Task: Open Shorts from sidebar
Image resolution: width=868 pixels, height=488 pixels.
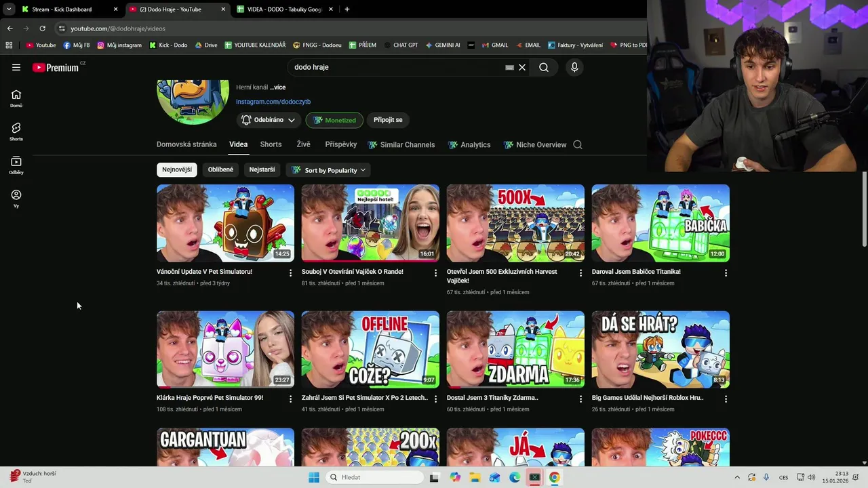Action: (16, 131)
